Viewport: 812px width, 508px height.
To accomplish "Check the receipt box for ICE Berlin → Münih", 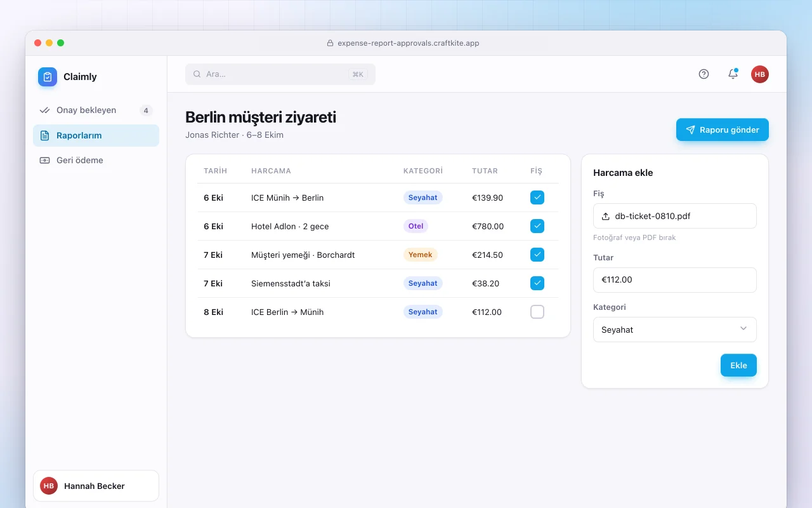I will (537, 312).
